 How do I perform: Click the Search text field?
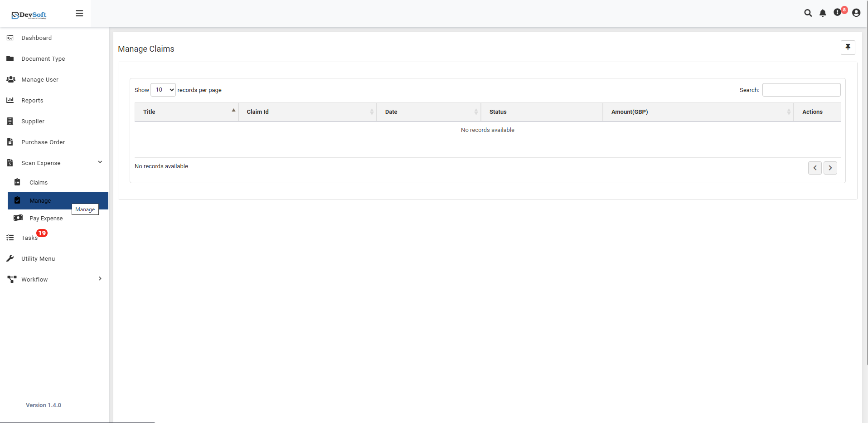(800, 90)
